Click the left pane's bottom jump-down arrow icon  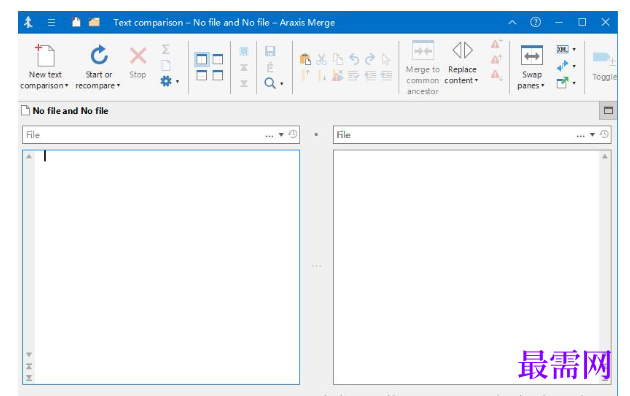pos(29,378)
